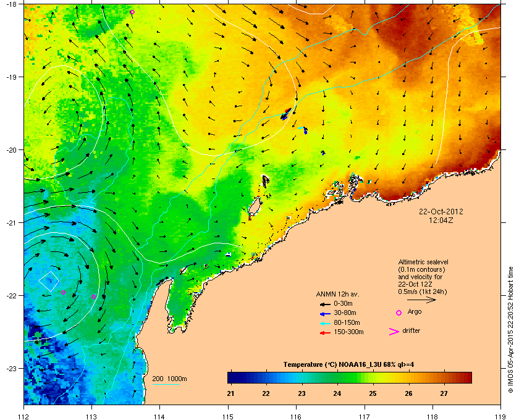The width and height of the screenshot is (519, 420).
Task: Click the 'Argo' legend label
Action: (415, 312)
